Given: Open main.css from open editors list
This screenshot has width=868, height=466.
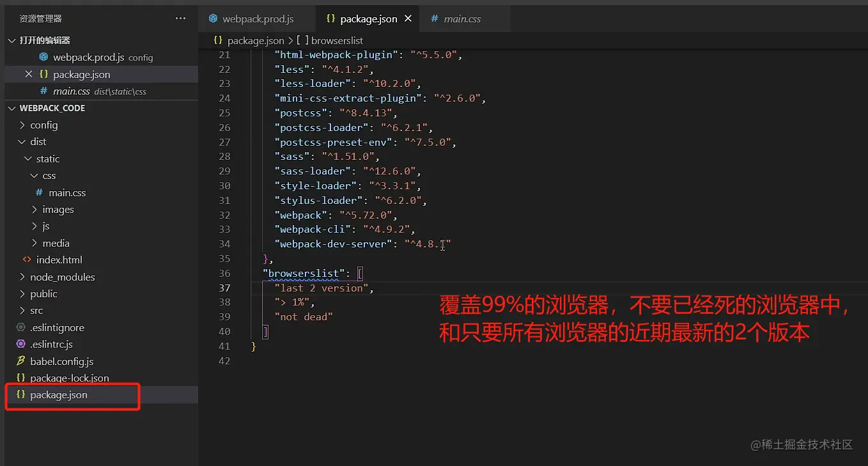Looking at the screenshot, I should pos(101,91).
